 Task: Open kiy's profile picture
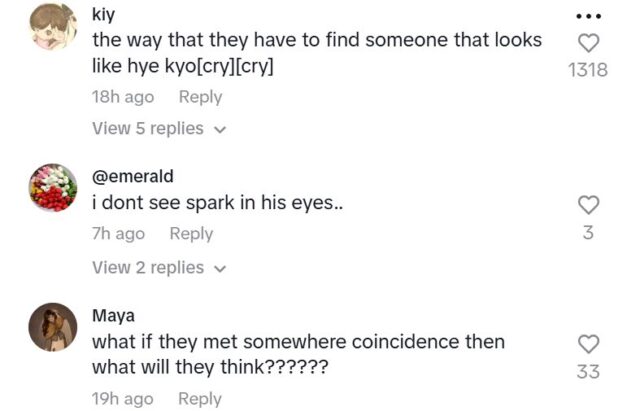53,26
